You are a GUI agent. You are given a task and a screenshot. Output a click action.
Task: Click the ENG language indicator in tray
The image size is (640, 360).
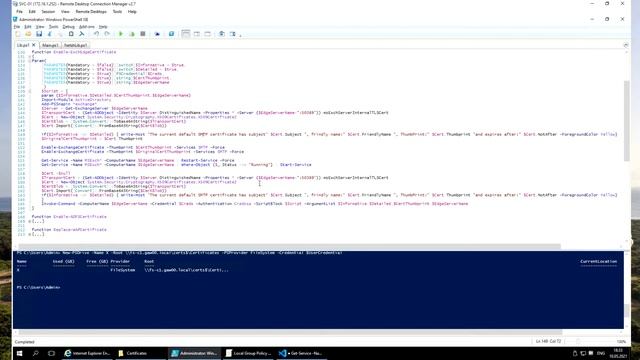coord(601,353)
